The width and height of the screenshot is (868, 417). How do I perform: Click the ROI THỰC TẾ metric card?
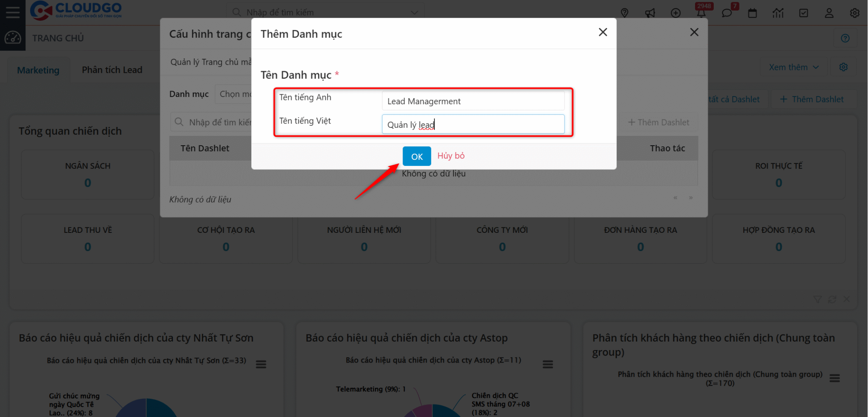pyautogui.click(x=779, y=174)
